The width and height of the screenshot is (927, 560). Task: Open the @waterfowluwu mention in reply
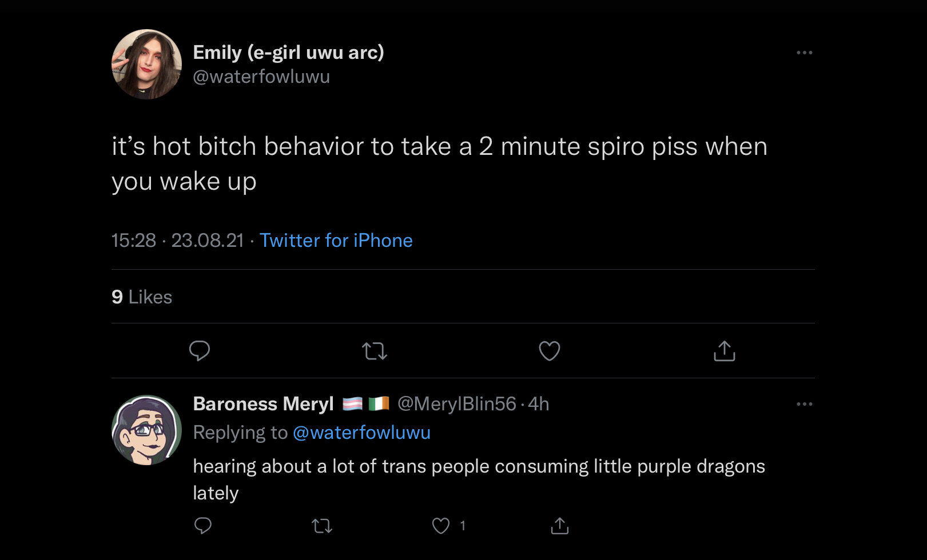(x=361, y=433)
